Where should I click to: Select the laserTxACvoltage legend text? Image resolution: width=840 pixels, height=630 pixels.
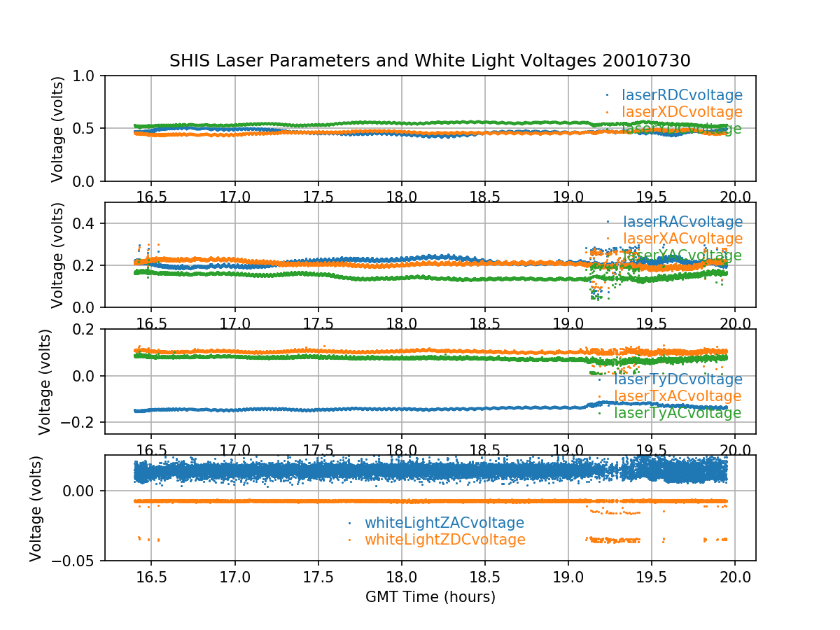tap(678, 397)
